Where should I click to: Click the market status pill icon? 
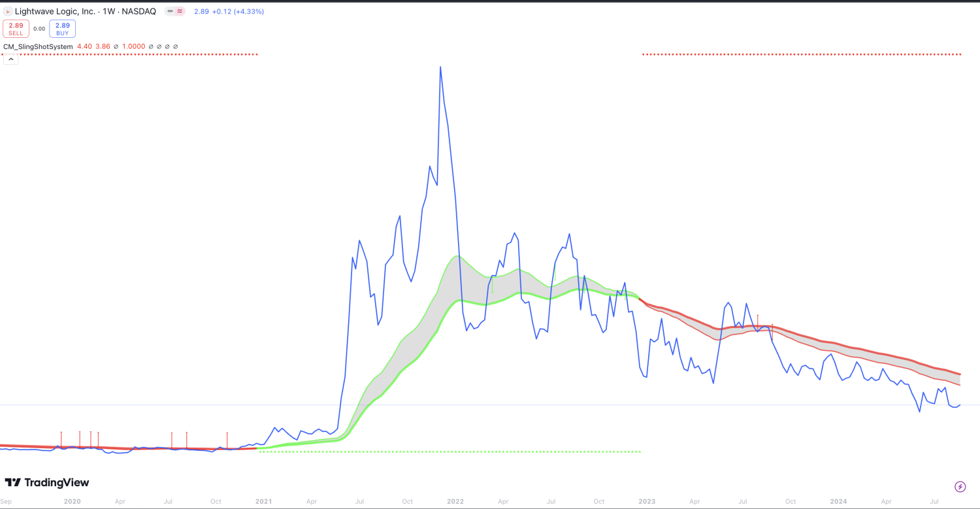[175, 11]
